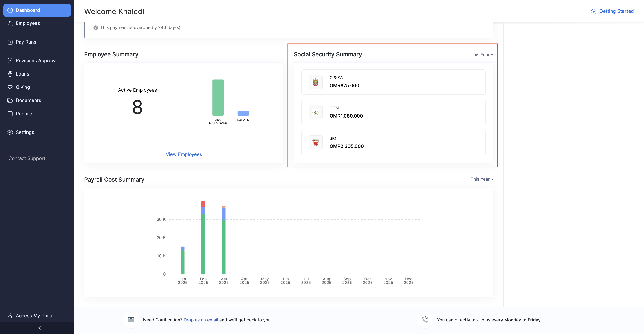Image resolution: width=644 pixels, height=334 pixels.
Task: Open Social Security Summary This Year dropdown
Action: click(481, 55)
